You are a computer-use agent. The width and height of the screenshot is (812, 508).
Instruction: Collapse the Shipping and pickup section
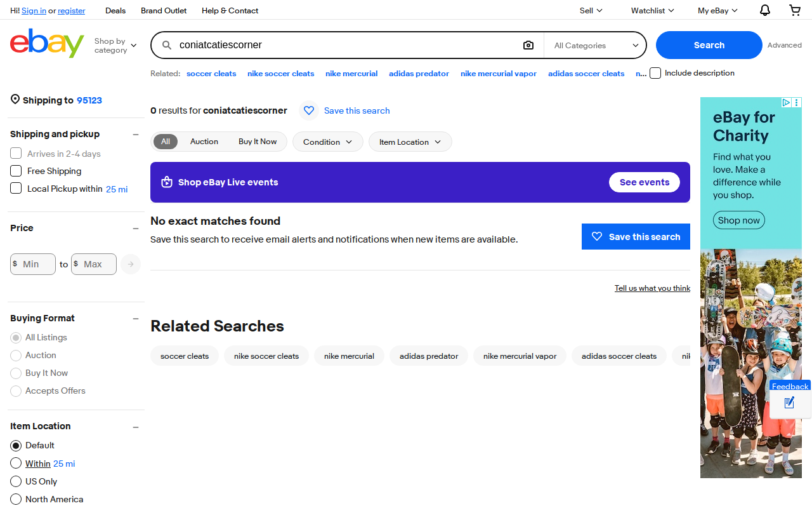(135, 135)
